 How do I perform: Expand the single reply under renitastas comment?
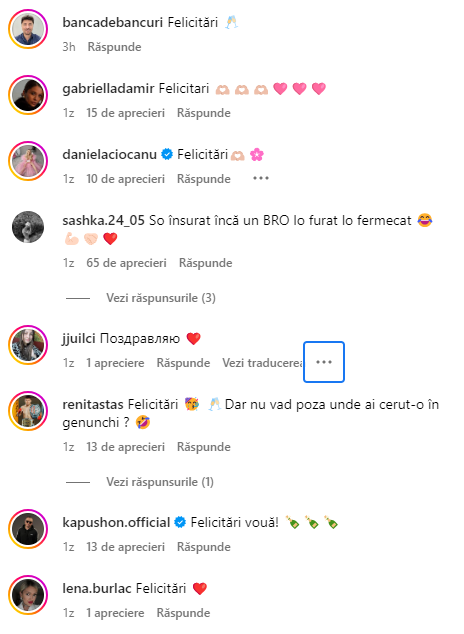coord(160,482)
